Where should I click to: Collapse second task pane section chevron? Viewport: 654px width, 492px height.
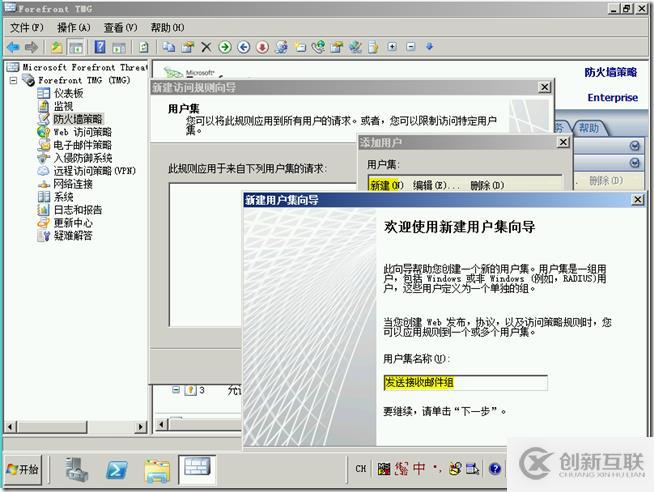634,162
